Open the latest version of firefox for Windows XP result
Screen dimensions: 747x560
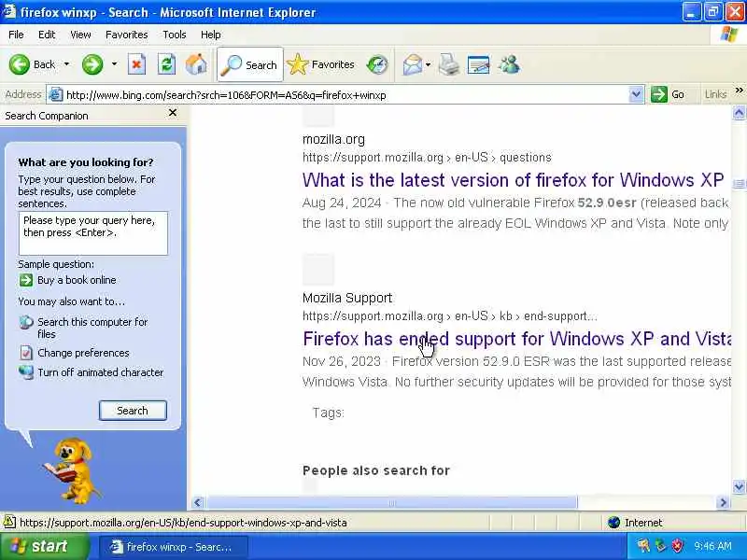513,180
